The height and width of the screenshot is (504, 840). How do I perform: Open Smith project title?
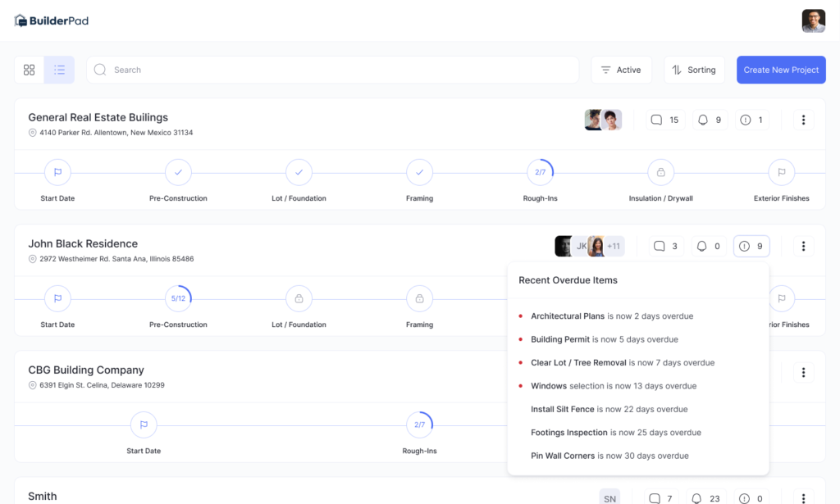point(43,497)
